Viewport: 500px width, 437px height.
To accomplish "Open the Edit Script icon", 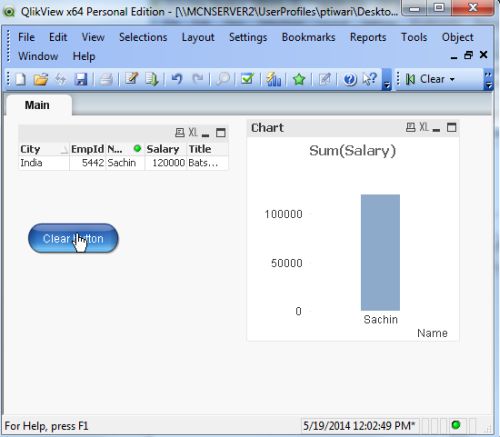I will click(x=131, y=79).
